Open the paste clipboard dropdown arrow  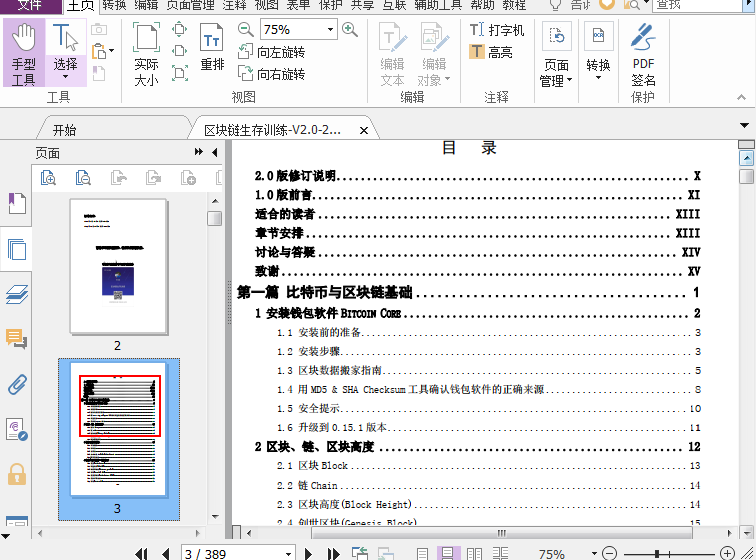pyautogui.click(x=111, y=51)
